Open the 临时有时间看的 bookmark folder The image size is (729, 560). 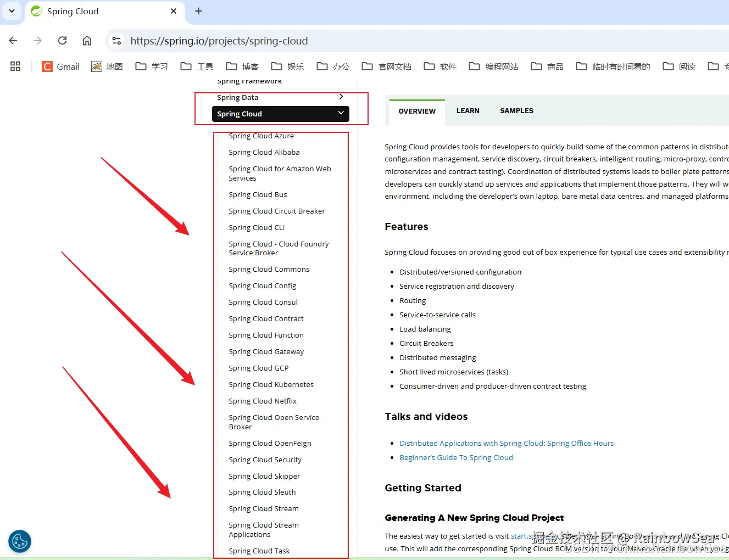613,66
